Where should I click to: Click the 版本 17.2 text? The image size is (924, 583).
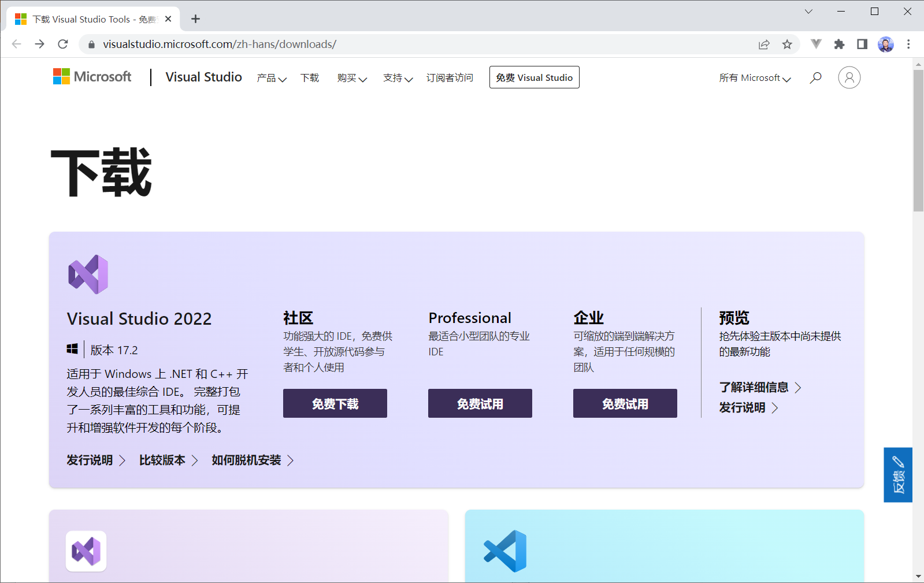(x=114, y=350)
